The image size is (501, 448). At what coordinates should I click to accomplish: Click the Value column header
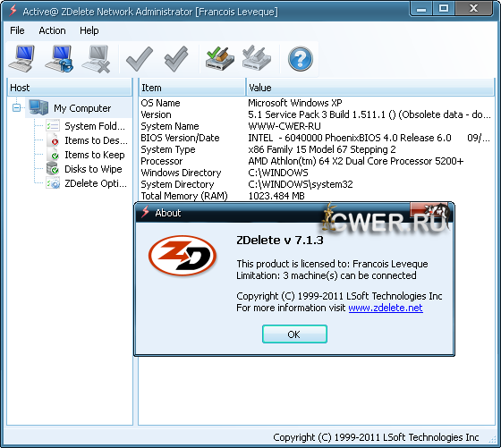[x=370, y=87]
